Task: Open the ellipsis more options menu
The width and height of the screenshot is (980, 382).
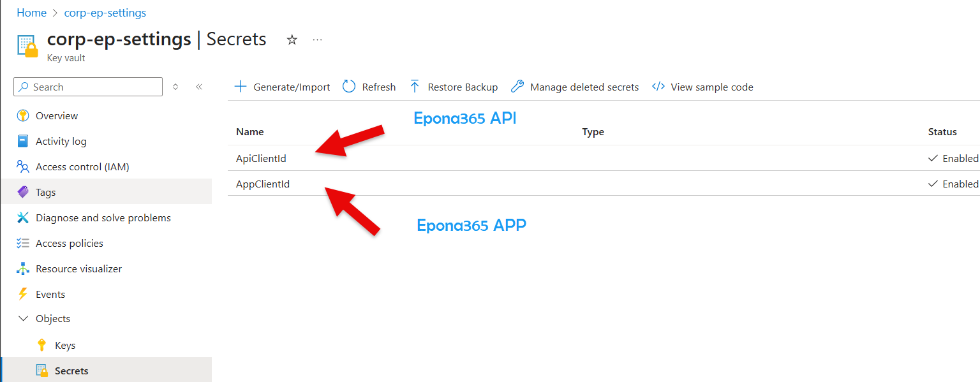Action: 317,40
